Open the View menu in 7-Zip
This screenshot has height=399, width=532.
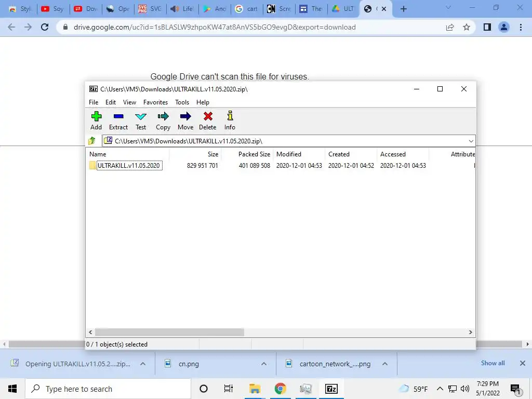(x=129, y=102)
